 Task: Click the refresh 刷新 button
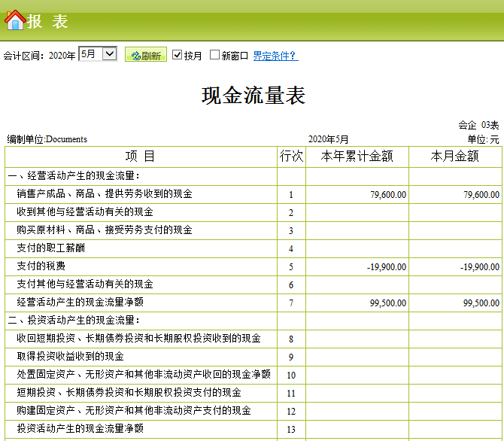(146, 54)
